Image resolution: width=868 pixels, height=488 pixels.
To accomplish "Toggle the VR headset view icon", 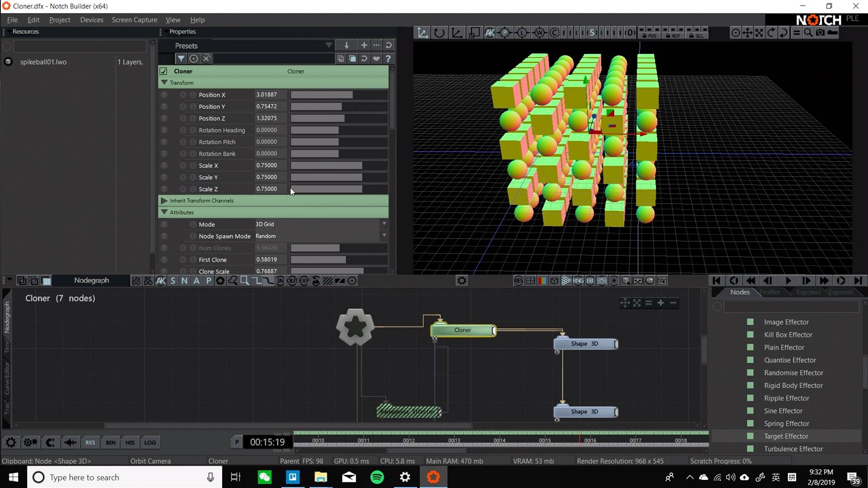I will [637, 281].
